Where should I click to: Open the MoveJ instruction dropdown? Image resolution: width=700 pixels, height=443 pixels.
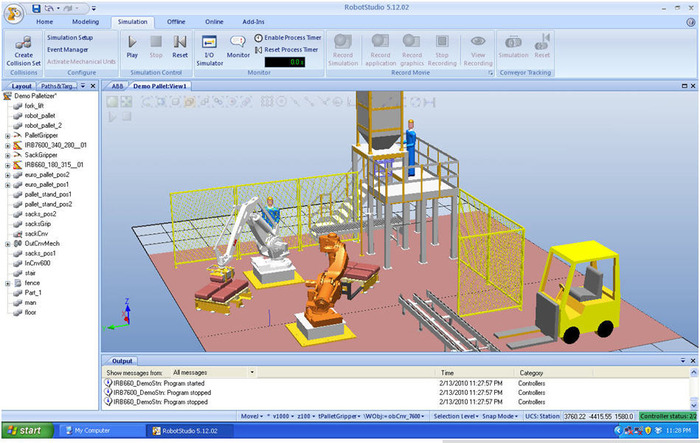[x=252, y=416]
